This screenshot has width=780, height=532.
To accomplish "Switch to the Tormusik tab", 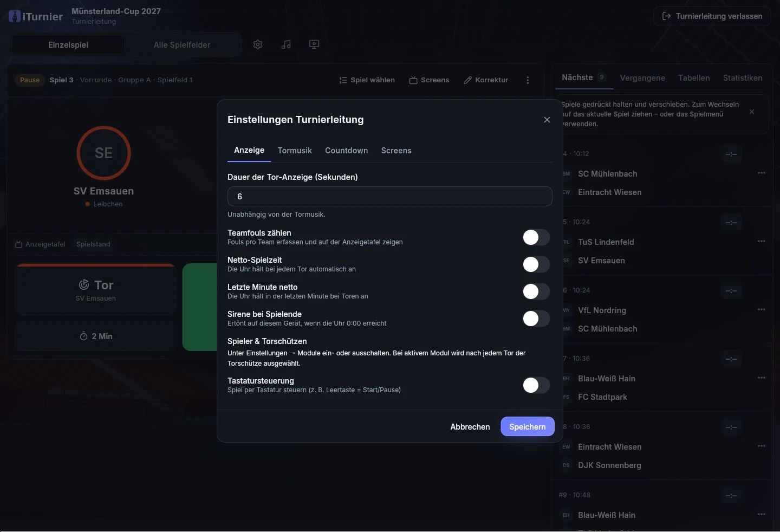I will (295, 151).
